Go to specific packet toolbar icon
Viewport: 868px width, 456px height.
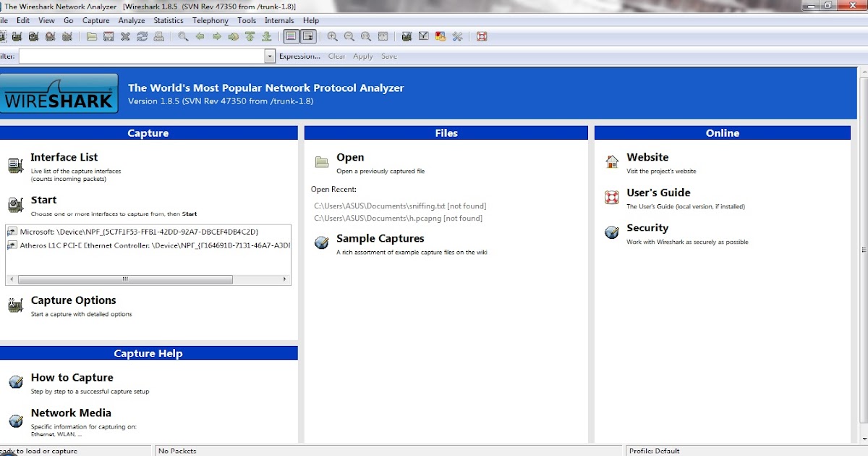[x=233, y=36]
